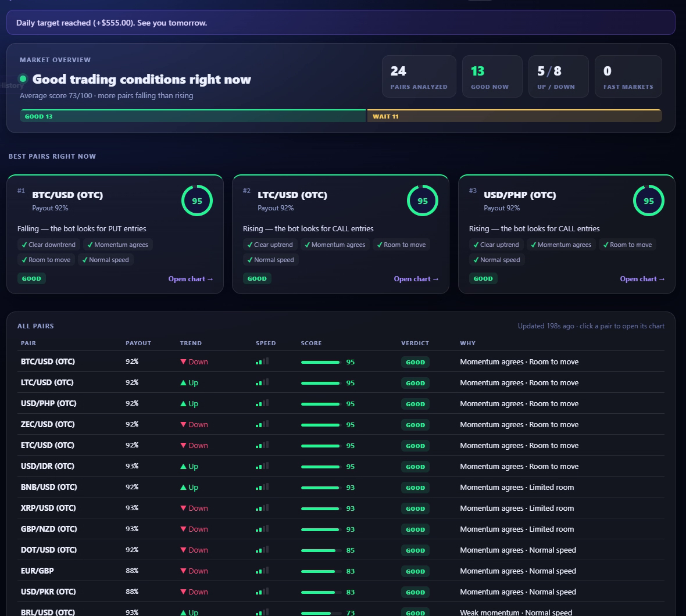
Task: Click the Payout column header
Action: click(138, 343)
